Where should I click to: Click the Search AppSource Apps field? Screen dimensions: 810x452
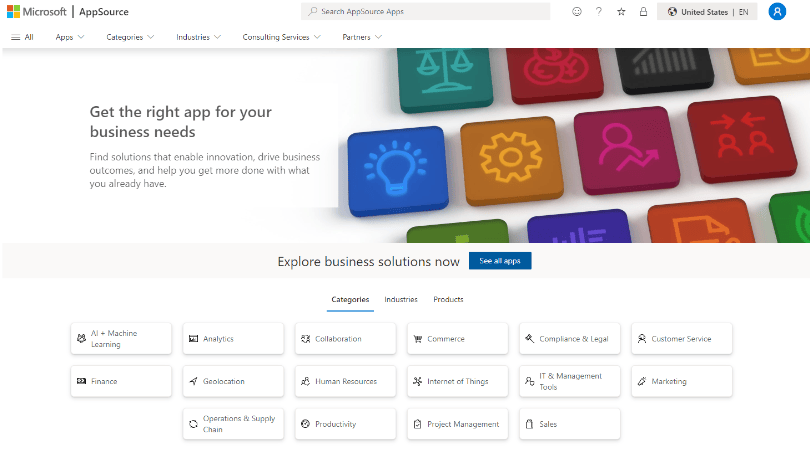tap(425, 12)
